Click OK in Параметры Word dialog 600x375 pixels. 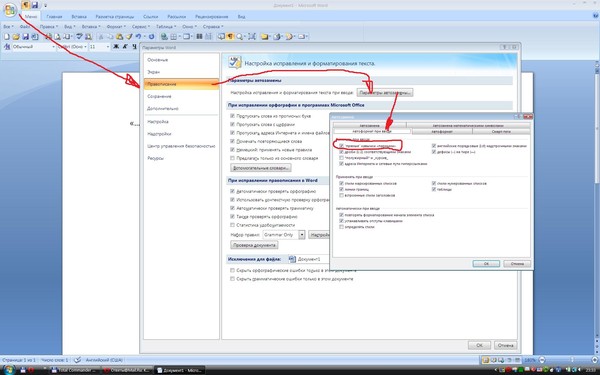tap(479, 345)
